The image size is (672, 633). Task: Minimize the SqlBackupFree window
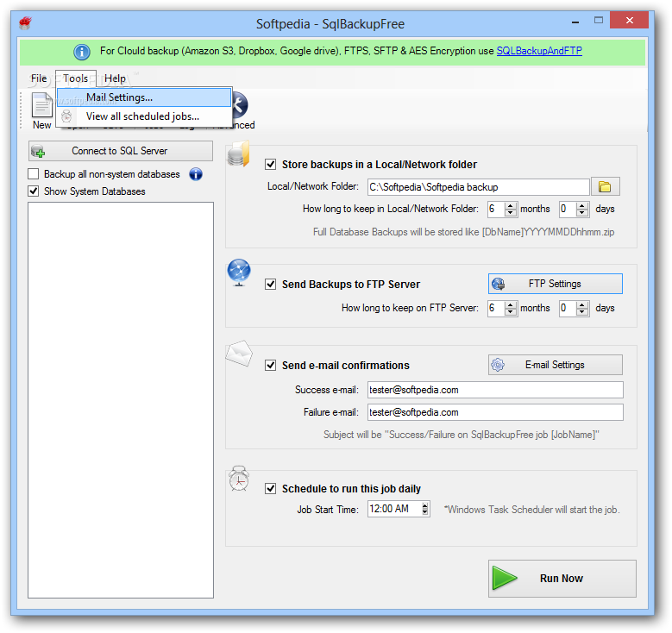click(x=575, y=21)
